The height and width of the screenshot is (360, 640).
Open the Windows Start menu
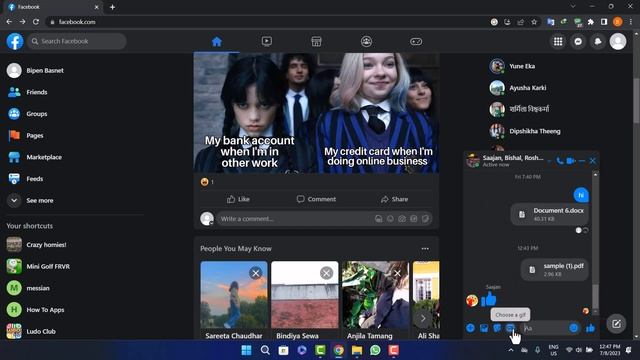(x=247, y=350)
